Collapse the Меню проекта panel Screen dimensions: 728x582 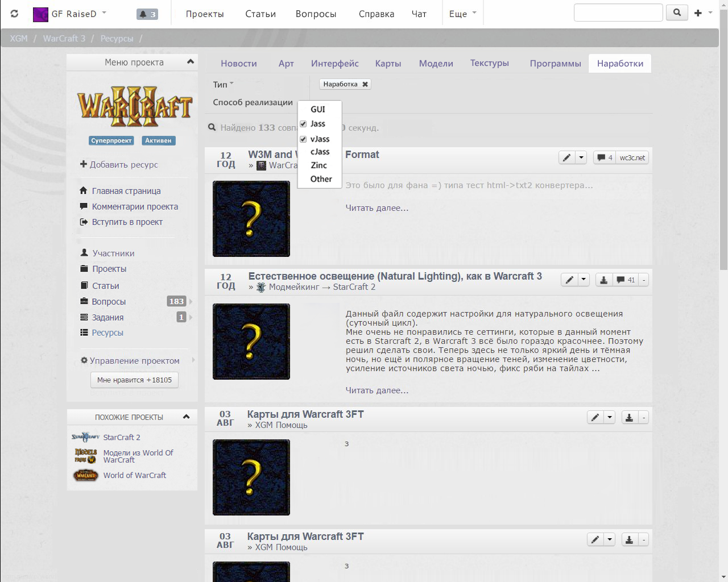pos(191,61)
